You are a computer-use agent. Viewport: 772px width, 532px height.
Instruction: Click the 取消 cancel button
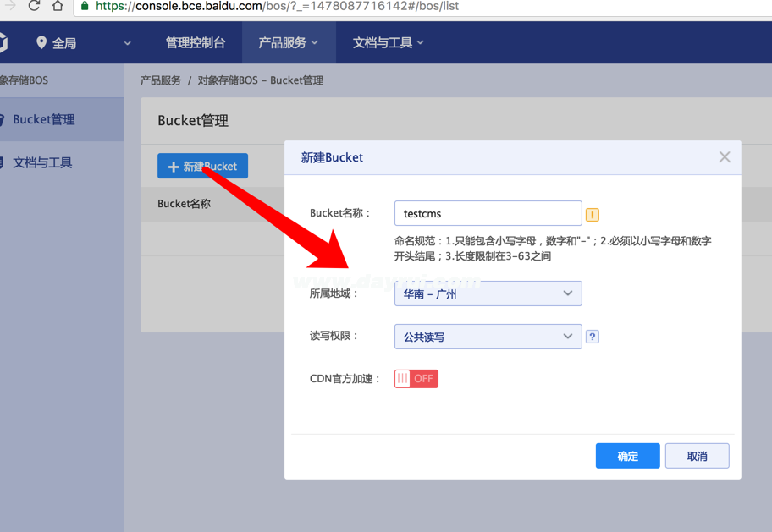click(698, 456)
